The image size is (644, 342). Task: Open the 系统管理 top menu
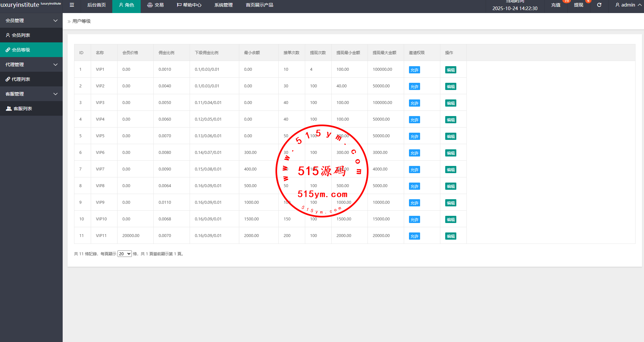[x=223, y=5]
